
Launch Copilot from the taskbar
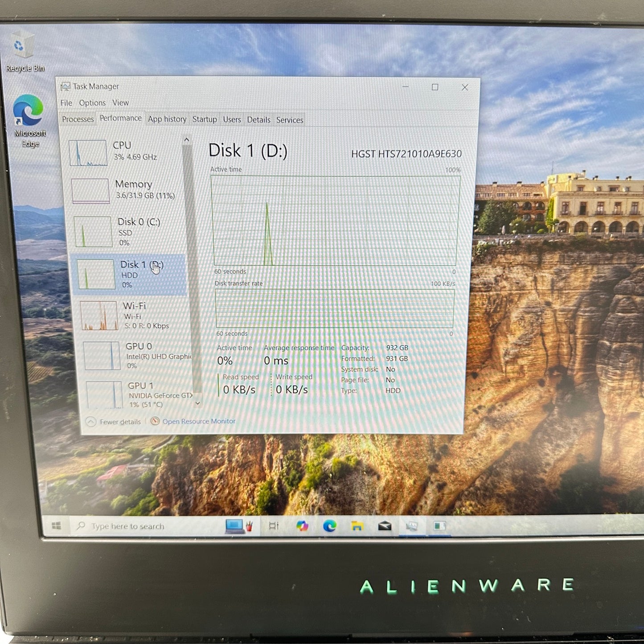pyautogui.click(x=302, y=526)
